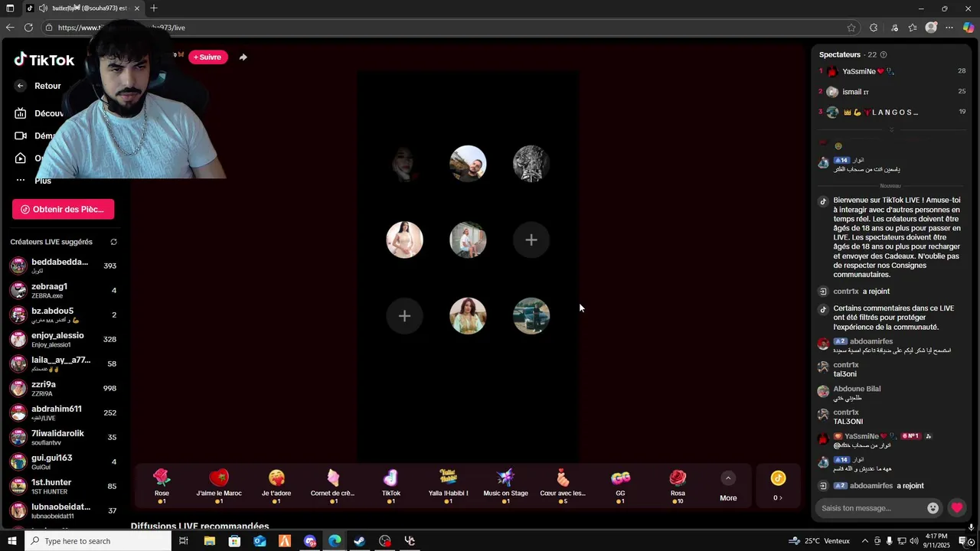Open File Explorer from taskbar
The width and height of the screenshot is (980, 551).
(x=209, y=541)
